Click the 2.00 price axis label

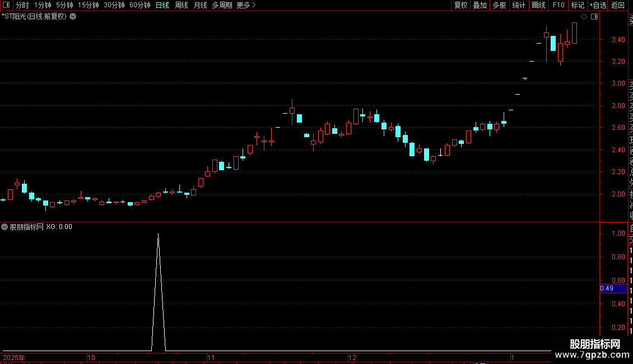point(618,194)
